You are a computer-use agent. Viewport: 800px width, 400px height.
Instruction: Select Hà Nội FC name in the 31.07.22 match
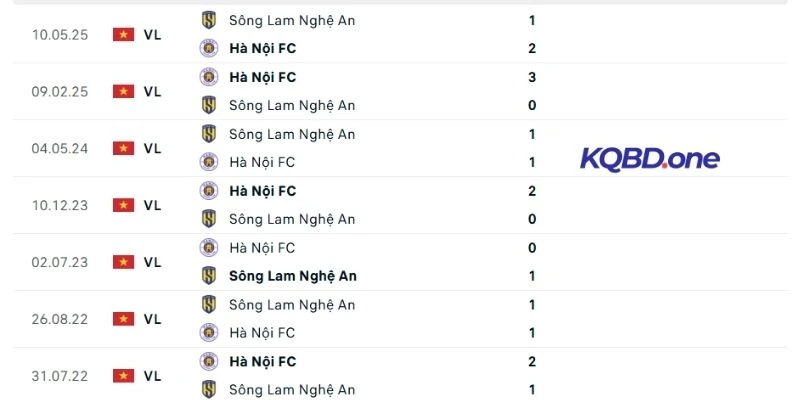[262, 362]
